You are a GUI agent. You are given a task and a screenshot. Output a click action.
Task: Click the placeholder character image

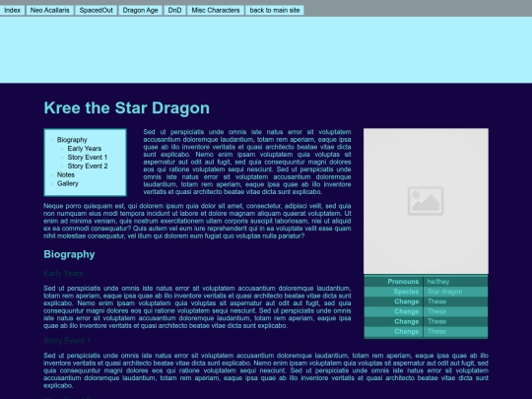click(426, 201)
